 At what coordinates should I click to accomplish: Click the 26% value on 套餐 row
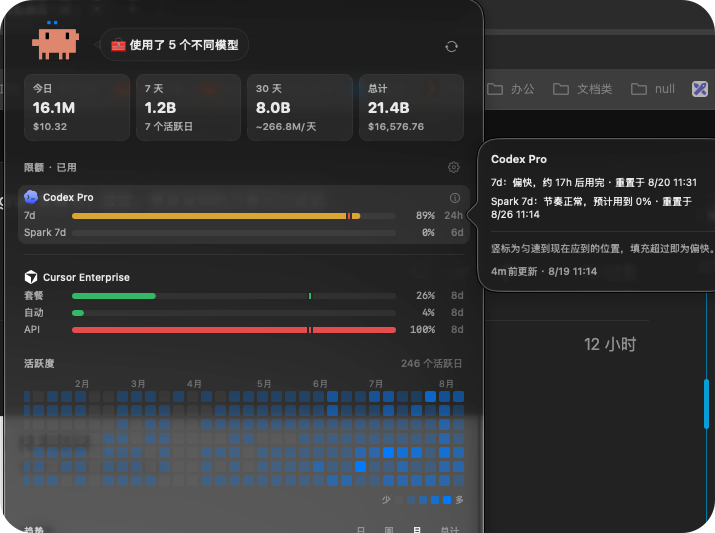425,295
